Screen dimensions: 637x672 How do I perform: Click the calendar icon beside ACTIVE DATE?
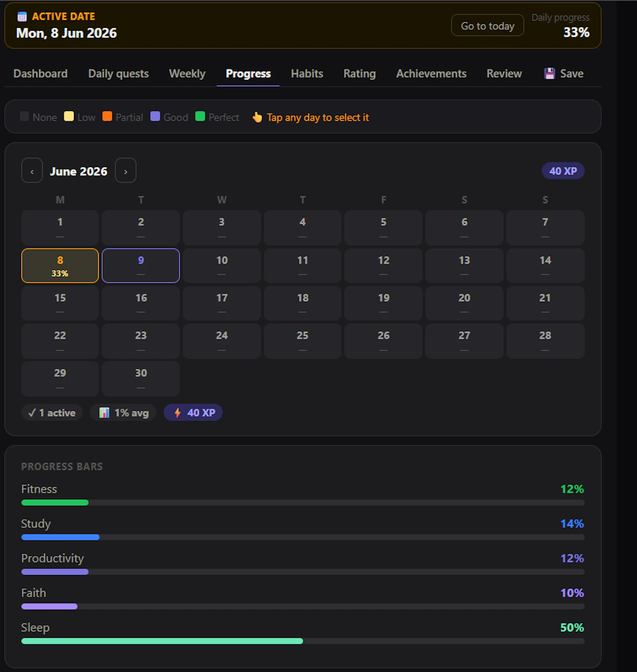click(x=22, y=16)
